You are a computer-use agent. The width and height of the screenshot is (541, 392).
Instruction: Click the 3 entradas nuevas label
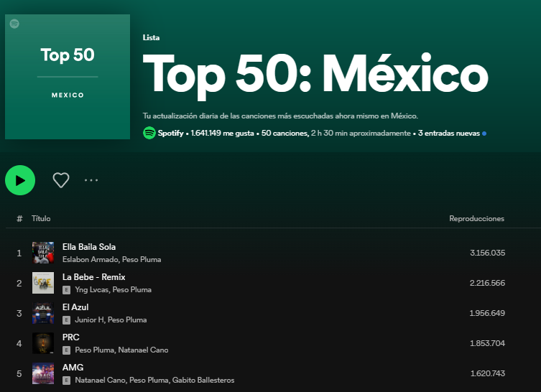449,133
